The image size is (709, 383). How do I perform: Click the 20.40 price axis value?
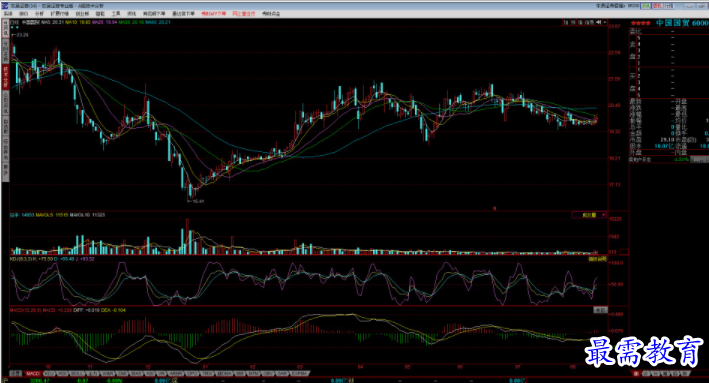pyautogui.click(x=614, y=105)
